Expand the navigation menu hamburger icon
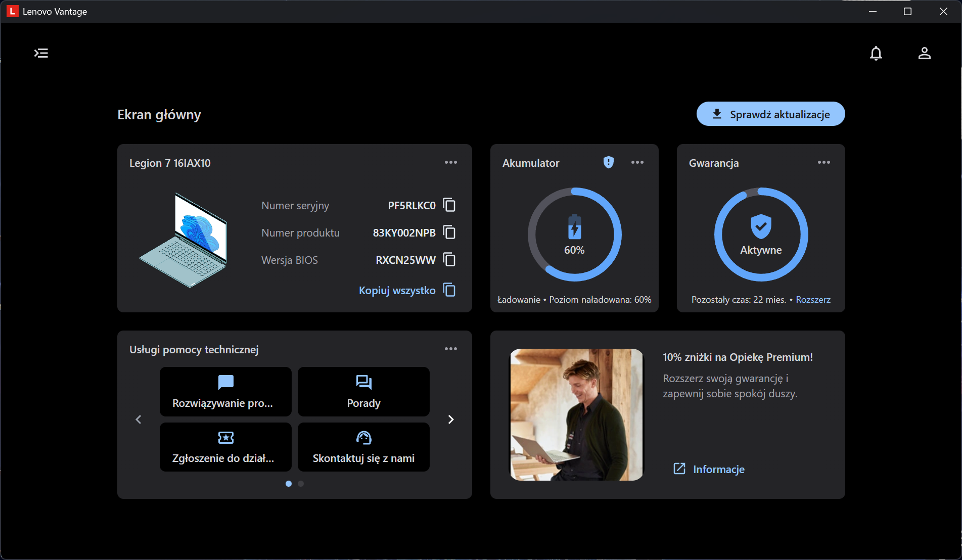 (41, 53)
